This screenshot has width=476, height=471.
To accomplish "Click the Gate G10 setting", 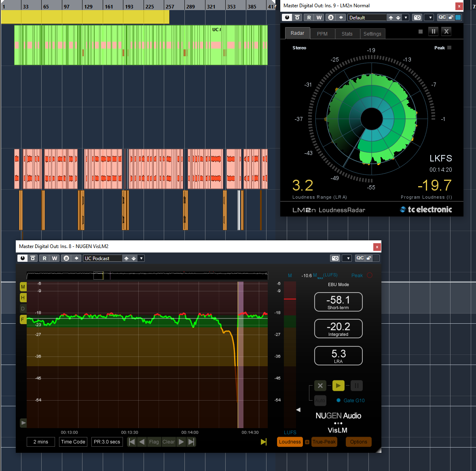I will pyautogui.click(x=351, y=401).
